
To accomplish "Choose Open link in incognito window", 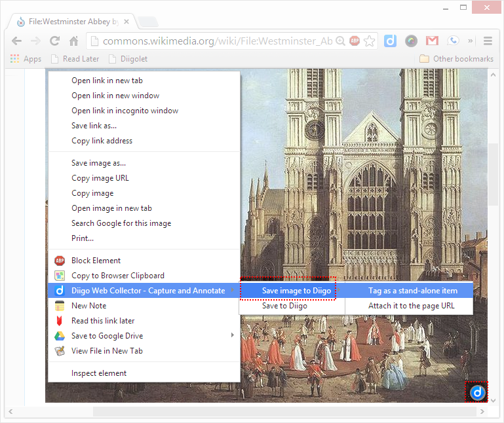I will pos(144,111).
